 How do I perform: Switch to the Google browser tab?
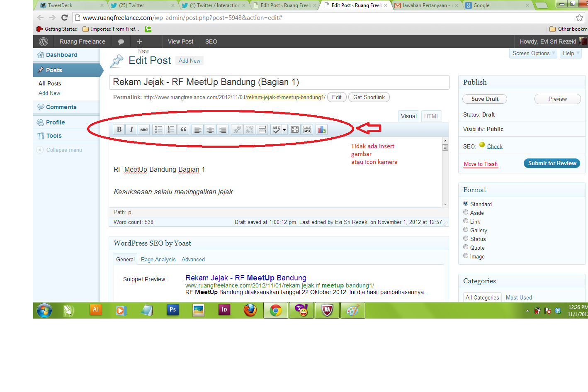(497, 5)
